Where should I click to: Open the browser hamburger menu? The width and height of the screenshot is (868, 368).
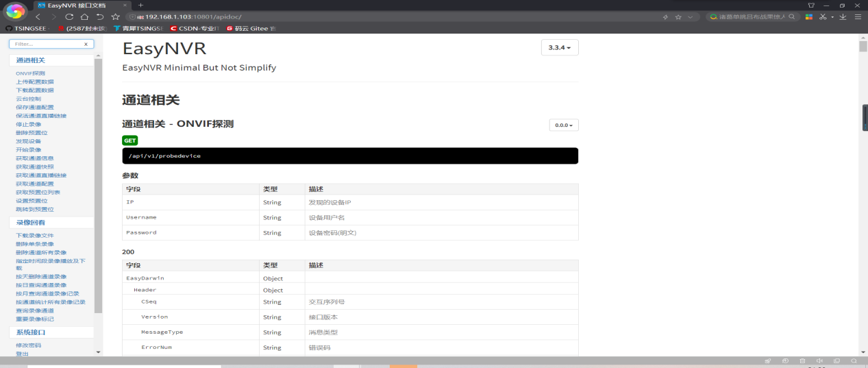coord(858,16)
